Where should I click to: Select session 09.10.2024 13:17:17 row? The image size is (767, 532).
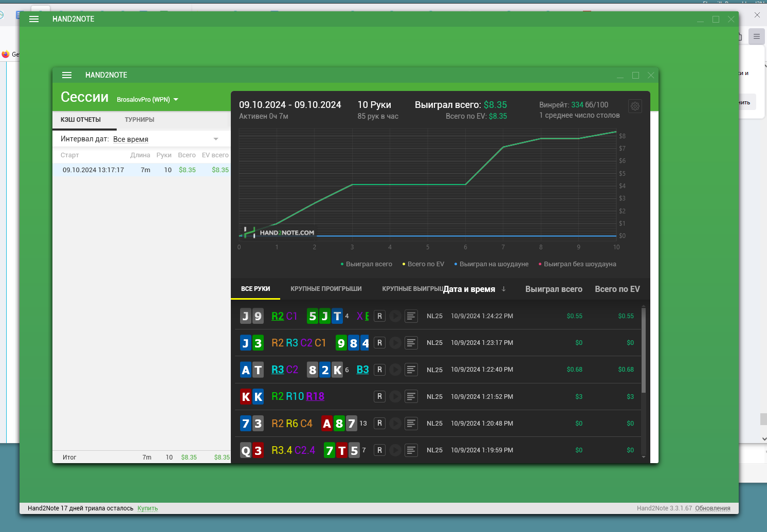(x=141, y=170)
